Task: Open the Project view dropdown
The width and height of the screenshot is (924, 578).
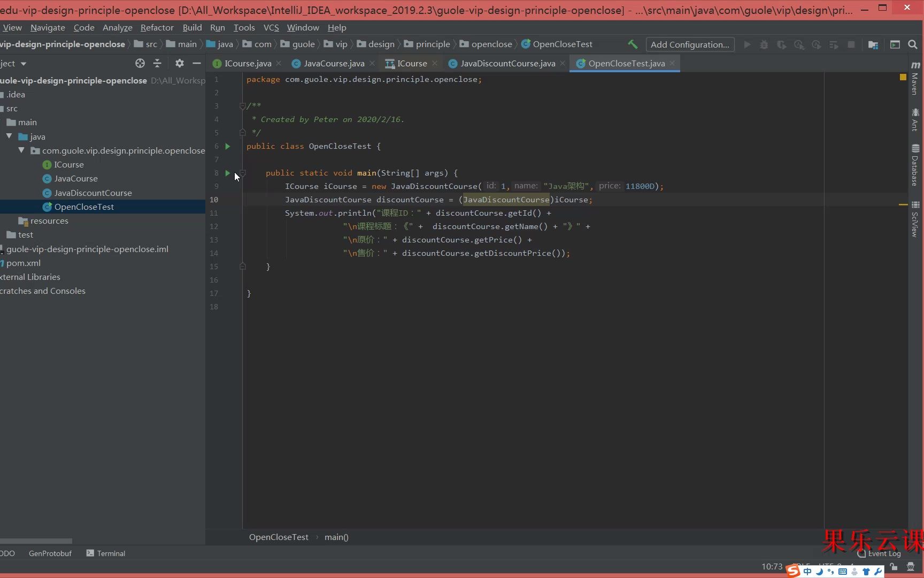Action: point(23,64)
